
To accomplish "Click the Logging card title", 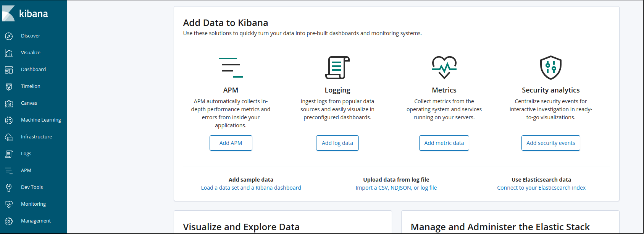I will [x=337, y=90].
